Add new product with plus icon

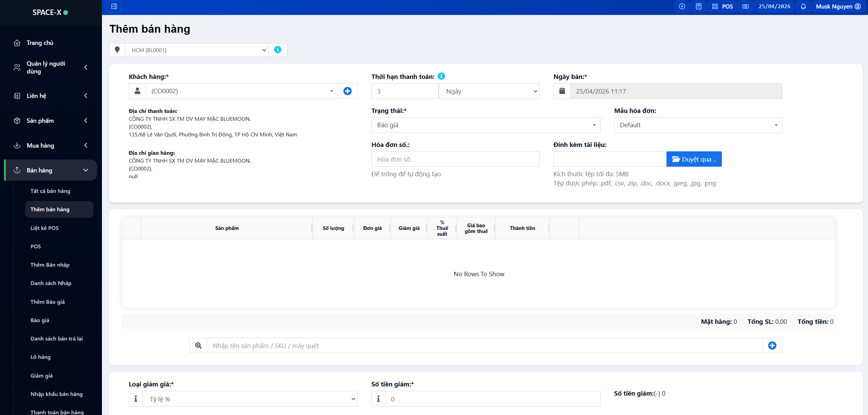(772, 346)
